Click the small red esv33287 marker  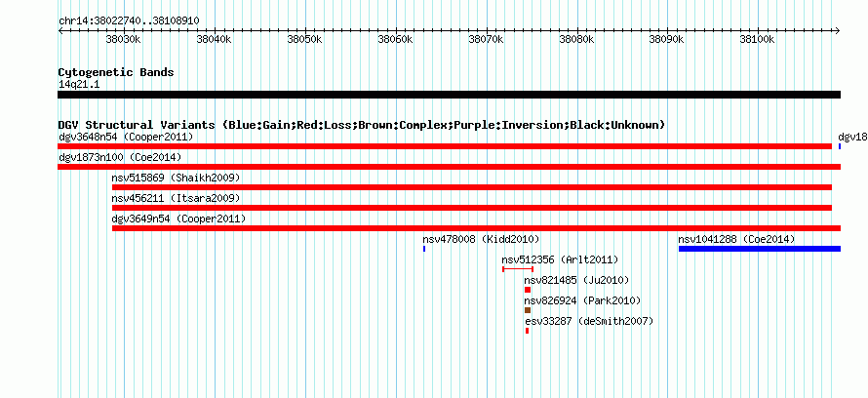pyautogui.click(x=527, y=331)
